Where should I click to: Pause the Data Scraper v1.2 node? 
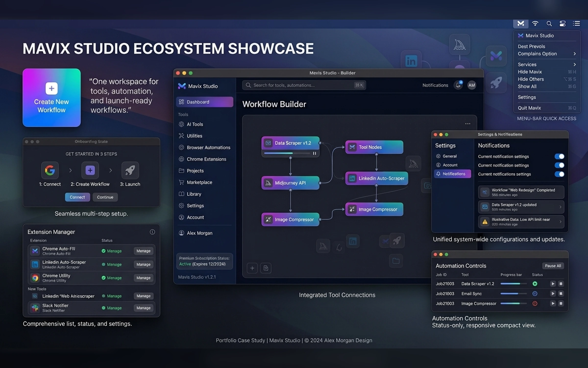tap(314, 153)
